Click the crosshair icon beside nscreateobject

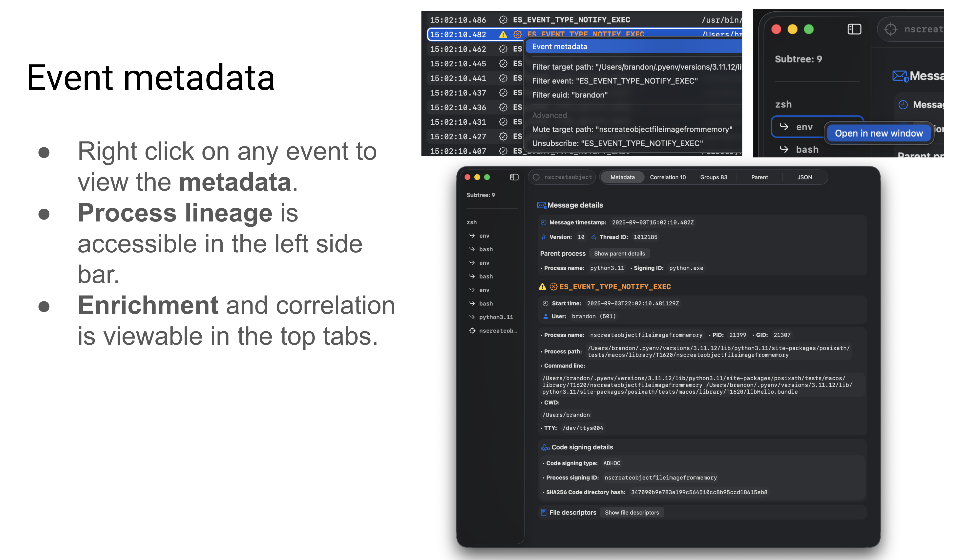(x=536, y=177)
